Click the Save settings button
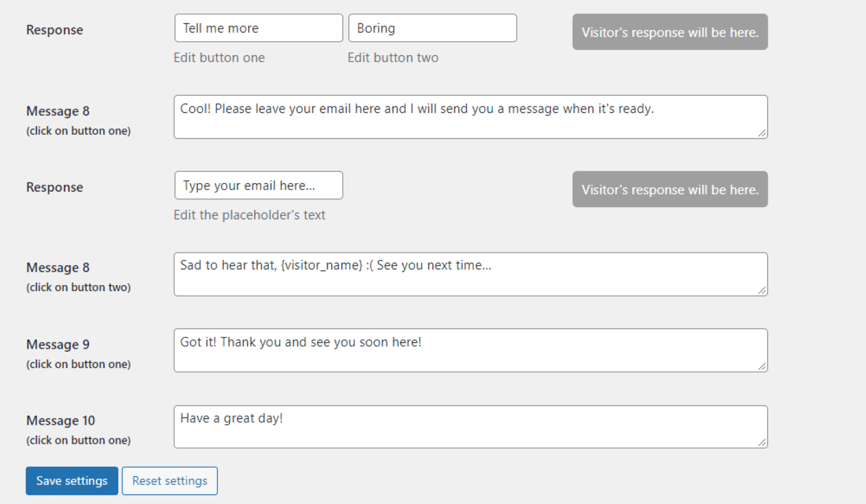Screen dimensions: 866x504 (72, 481)
